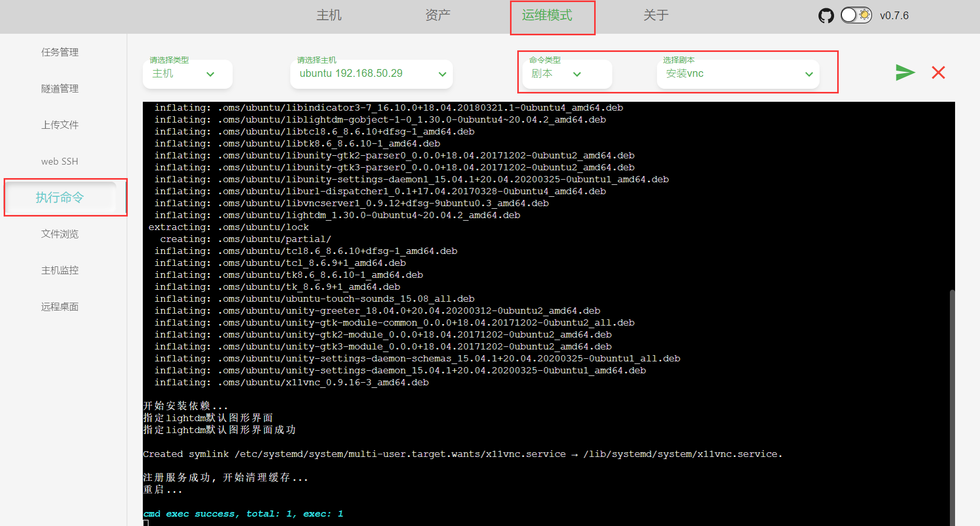Click the version label v0.7.6

coord(894,16)
